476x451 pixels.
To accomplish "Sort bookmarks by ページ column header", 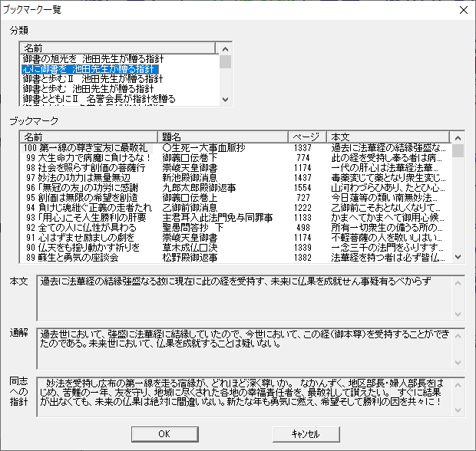I will coord(307,137).
